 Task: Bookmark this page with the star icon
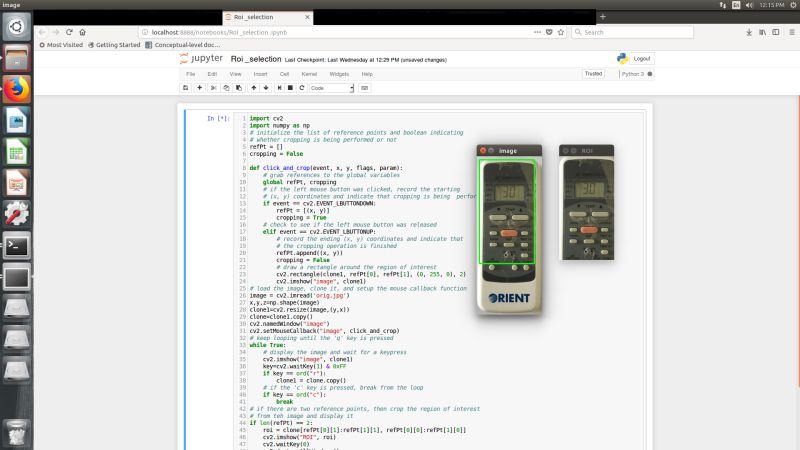(x=561, y=32)
